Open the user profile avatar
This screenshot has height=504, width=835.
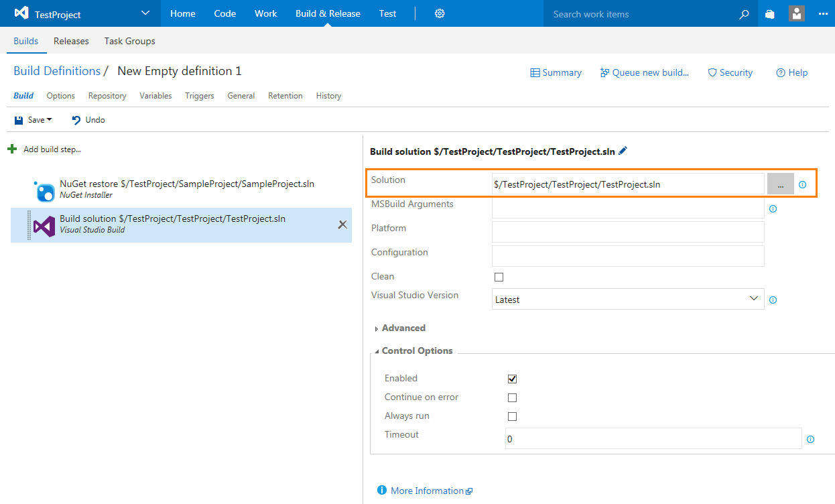pos(797,13)
